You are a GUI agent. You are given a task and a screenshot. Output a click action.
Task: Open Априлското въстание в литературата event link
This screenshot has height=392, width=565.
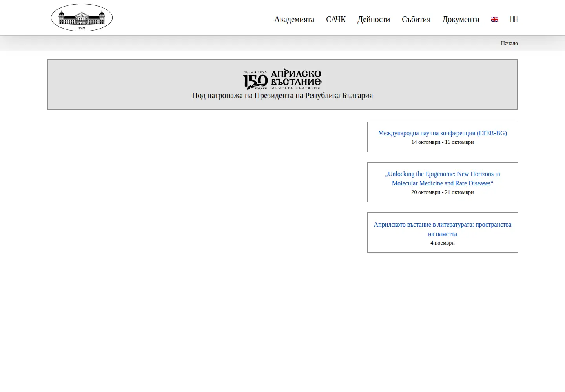pos(443,229)
